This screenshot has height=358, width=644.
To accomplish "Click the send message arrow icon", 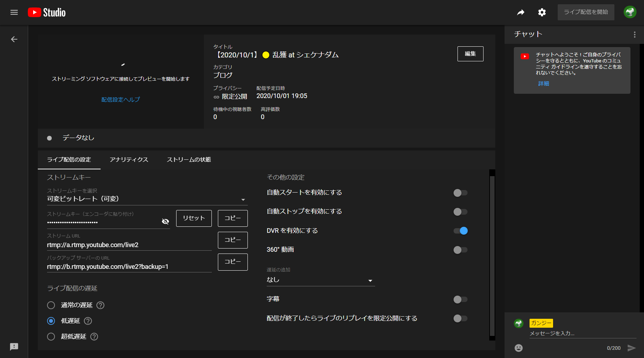I will (632, 348).
